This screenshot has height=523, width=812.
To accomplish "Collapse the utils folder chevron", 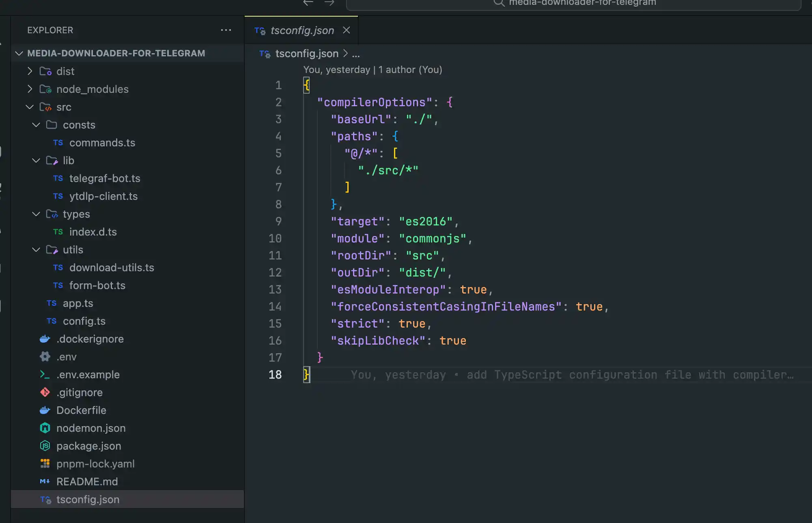I will [x=36, y=249].
